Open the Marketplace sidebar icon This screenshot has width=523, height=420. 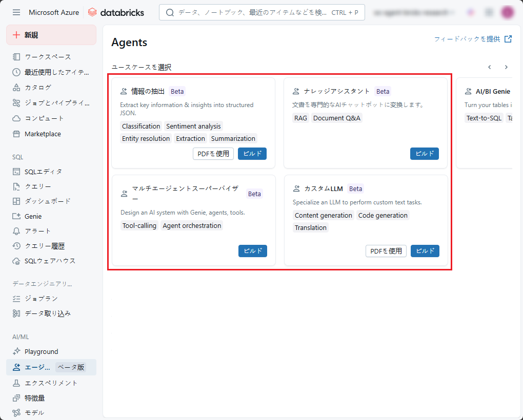(x=16, y=134)
